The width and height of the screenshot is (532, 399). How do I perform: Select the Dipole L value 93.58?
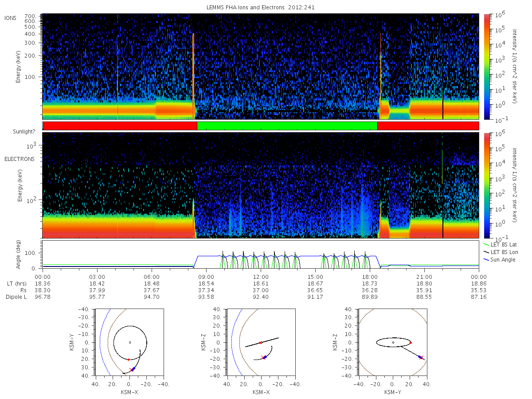pyautogui.click(x=206, y=297)
